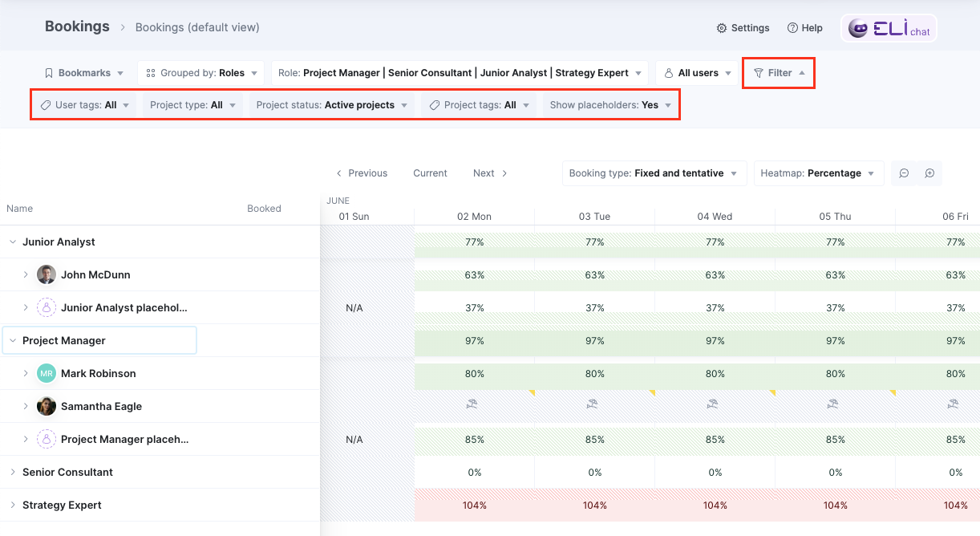Click Junior Analyst placeholder person icon

point(47,307)
